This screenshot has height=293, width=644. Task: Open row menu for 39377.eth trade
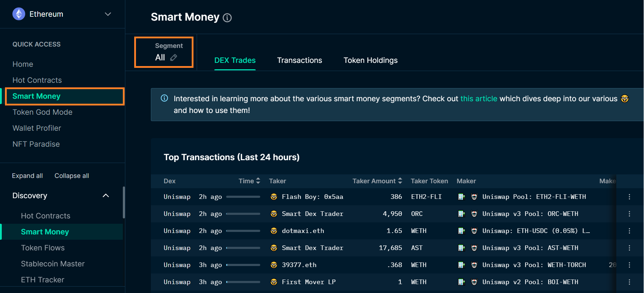pyautogui.click(x=629, y=265)
